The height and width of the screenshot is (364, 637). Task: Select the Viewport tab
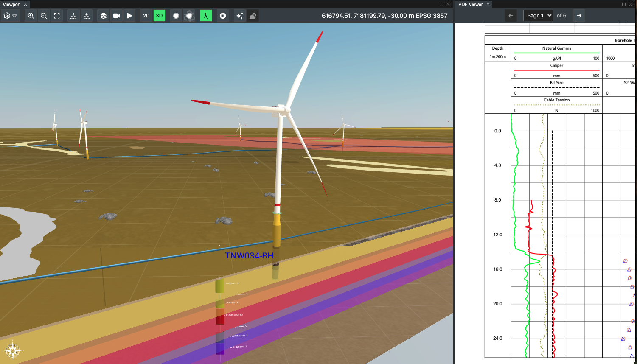coord(12,4)
